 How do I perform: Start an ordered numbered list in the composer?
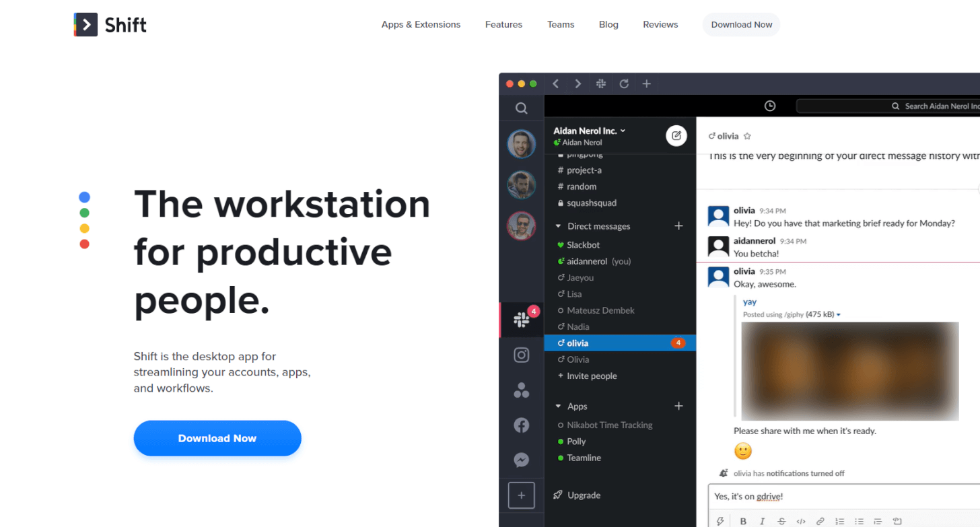click(x=840, y=521)
